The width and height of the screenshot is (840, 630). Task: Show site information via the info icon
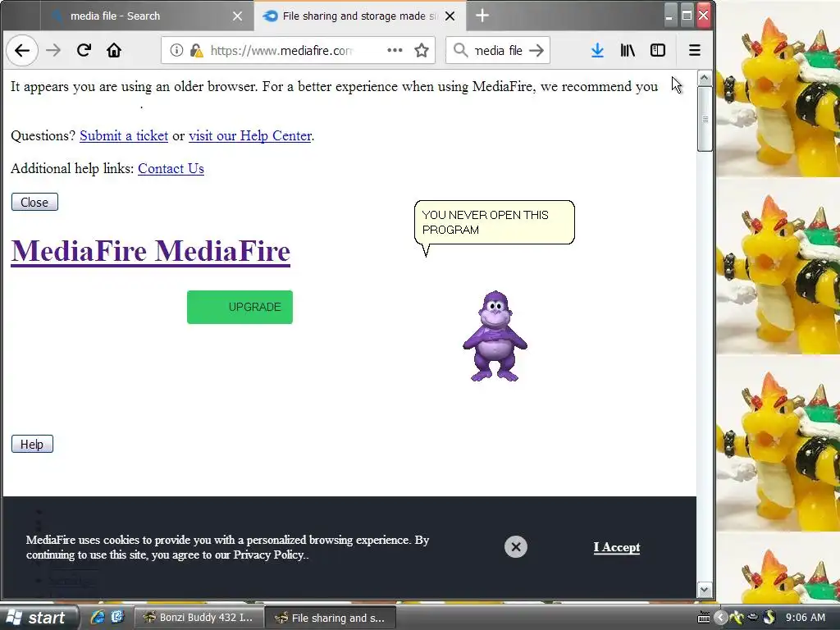pos(176,50)
